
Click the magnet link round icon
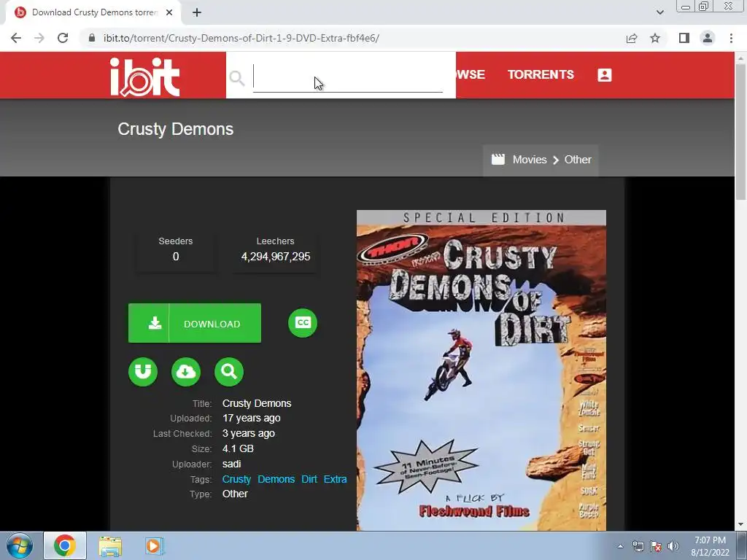tap(143, 371)
